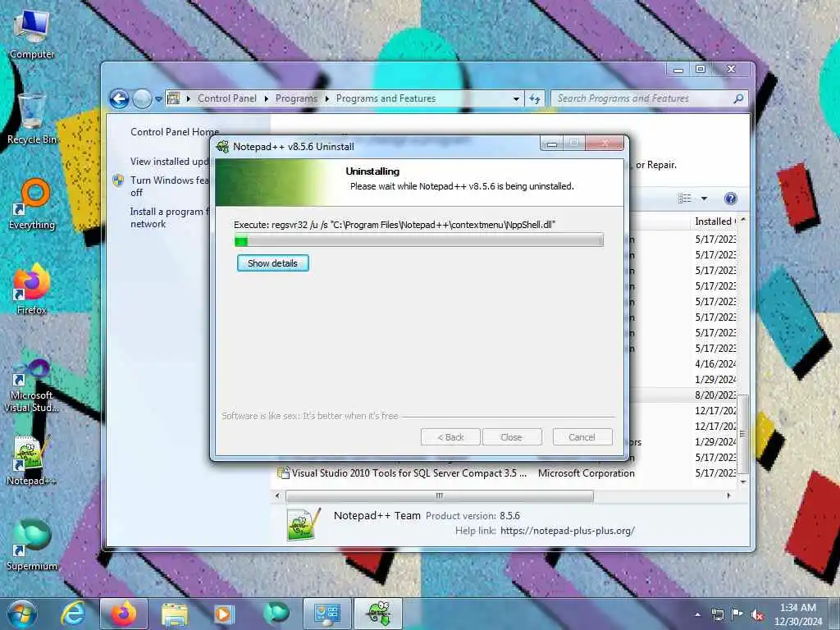840x630 pixels.
Task: Open the notepad-plus-plus.org help link
Action: (x=568, y=531)
